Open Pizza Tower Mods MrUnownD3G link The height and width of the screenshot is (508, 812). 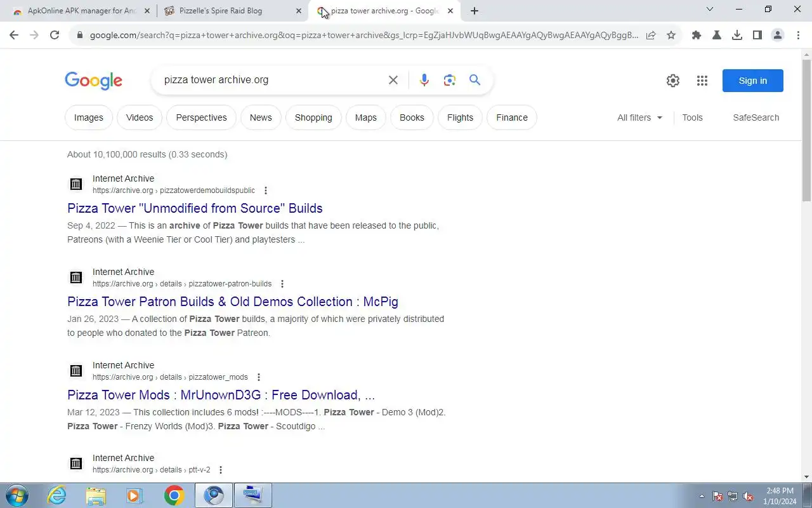pyautogui.click(x=221, y=395)
